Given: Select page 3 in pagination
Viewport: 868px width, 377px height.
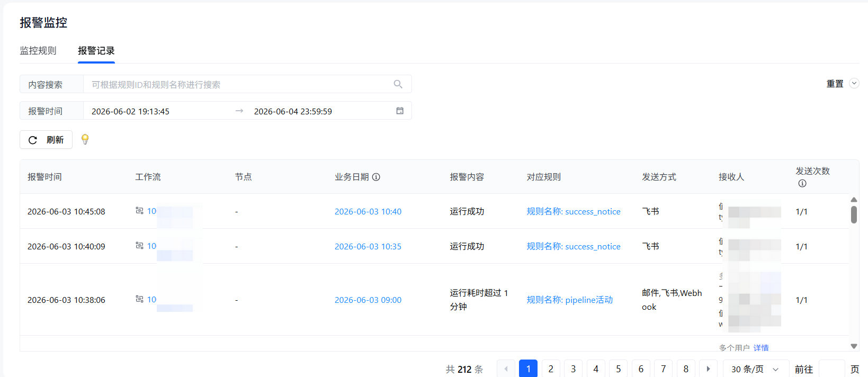Looking at the screenshot, I should [573, 369].
